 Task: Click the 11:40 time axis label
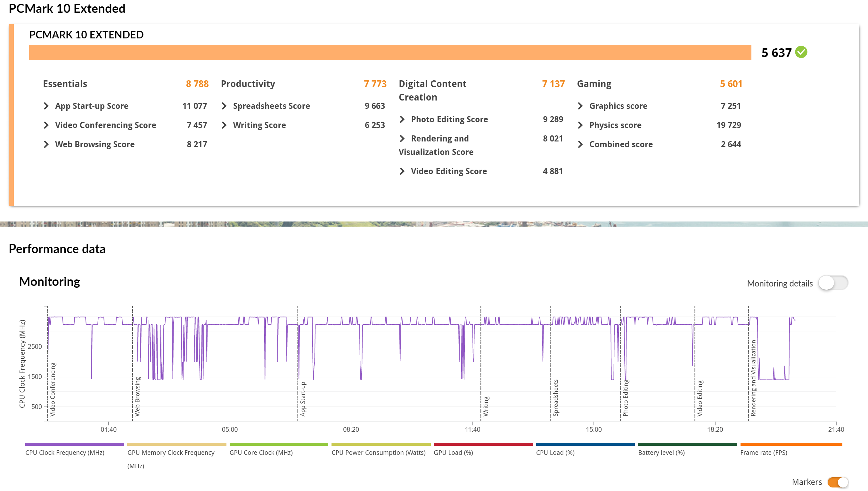(473, 430)
